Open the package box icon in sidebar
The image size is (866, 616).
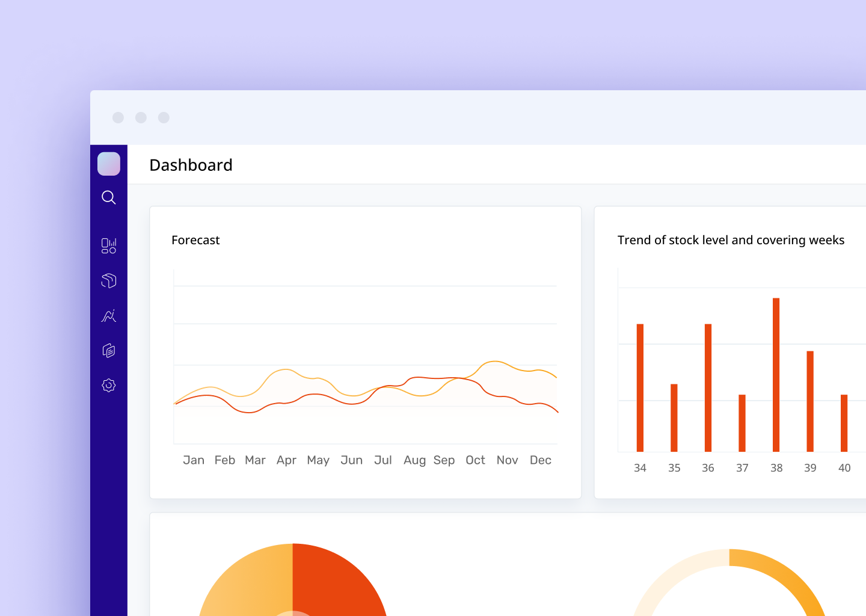click(x=109, y=280)
